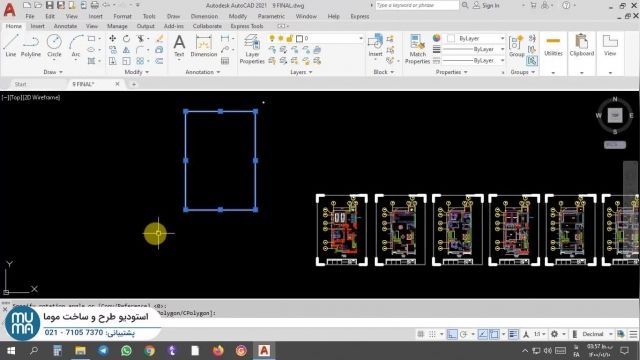Toggle ortho mode in status bar
640x360 pixels.
pos(452,334)
